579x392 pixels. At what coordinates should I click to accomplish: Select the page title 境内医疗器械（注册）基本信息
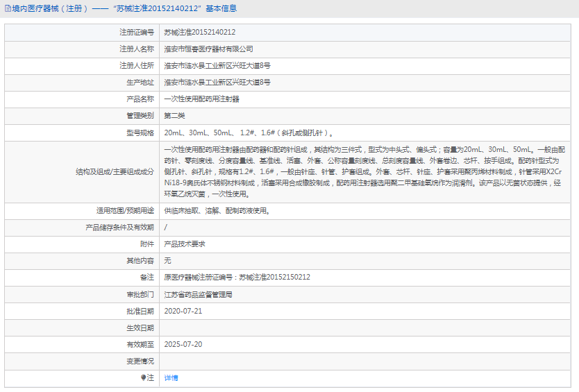tap(124, 8)
